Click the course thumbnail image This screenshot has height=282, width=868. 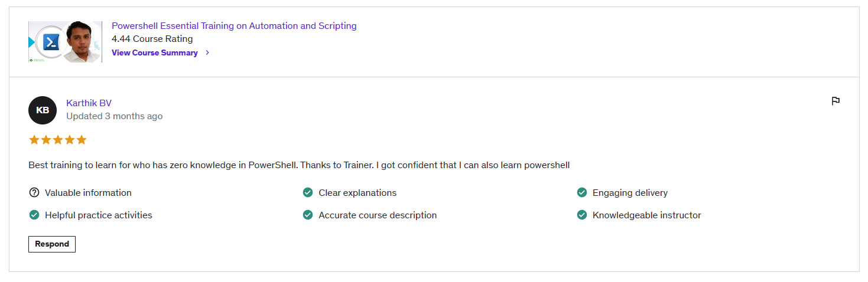(x=65, y=42)
